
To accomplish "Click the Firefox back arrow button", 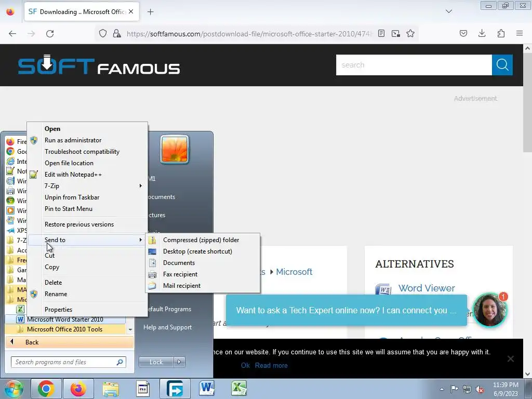I will tap(12, 34).
